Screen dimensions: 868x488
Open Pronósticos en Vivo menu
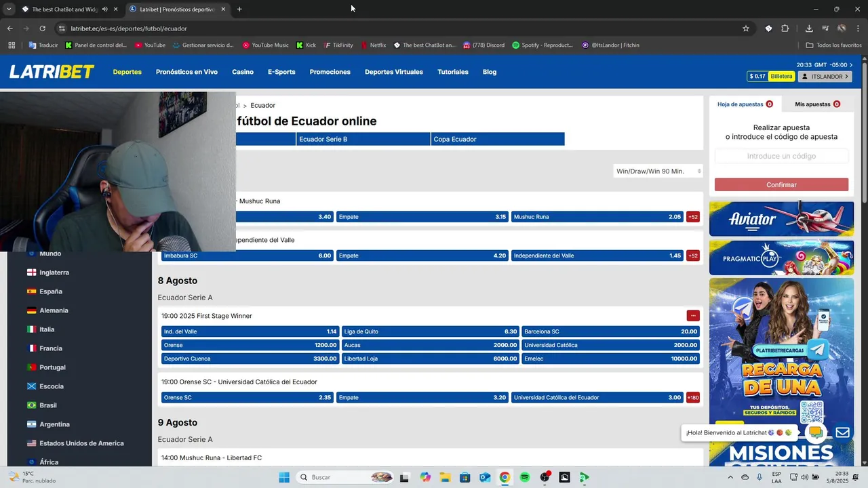pyautogui.click(x=186, y=72)
